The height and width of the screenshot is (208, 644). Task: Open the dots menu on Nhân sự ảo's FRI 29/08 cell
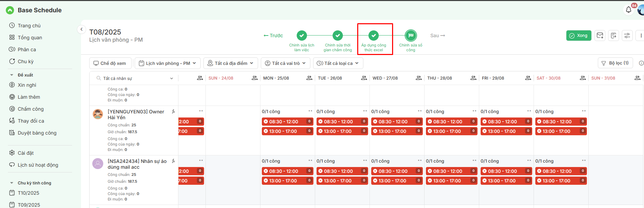click(x=529, y=161)
